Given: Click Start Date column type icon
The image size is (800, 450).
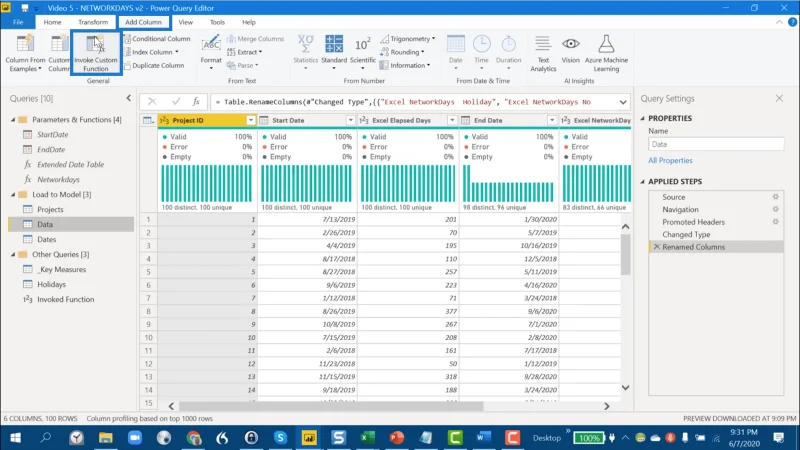Looking at the screenshot, I should (x=264, y=120).
